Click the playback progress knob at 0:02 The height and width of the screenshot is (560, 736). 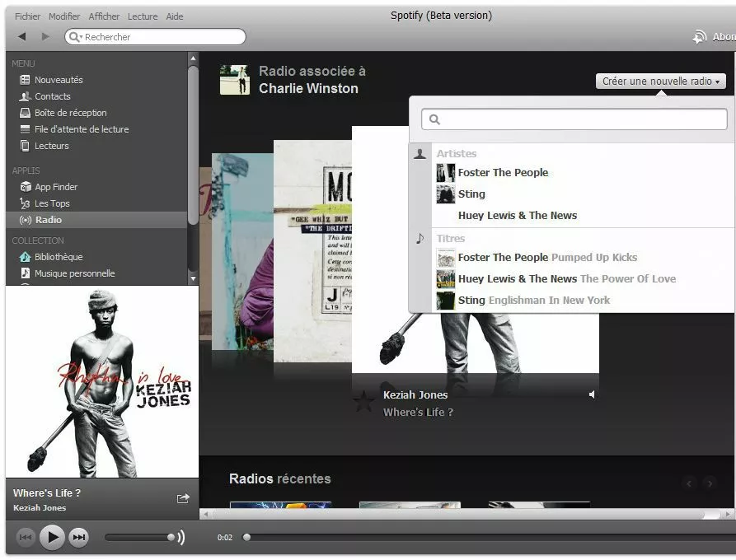(x=246, y=537)
